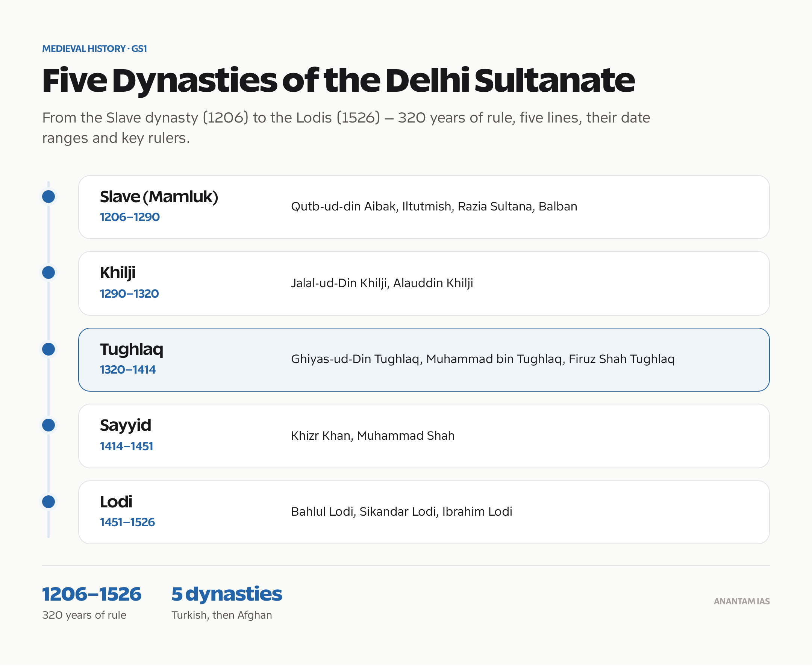
Task: Click the Slave (Mamluk) timeline dot
Action: (48, 197)
